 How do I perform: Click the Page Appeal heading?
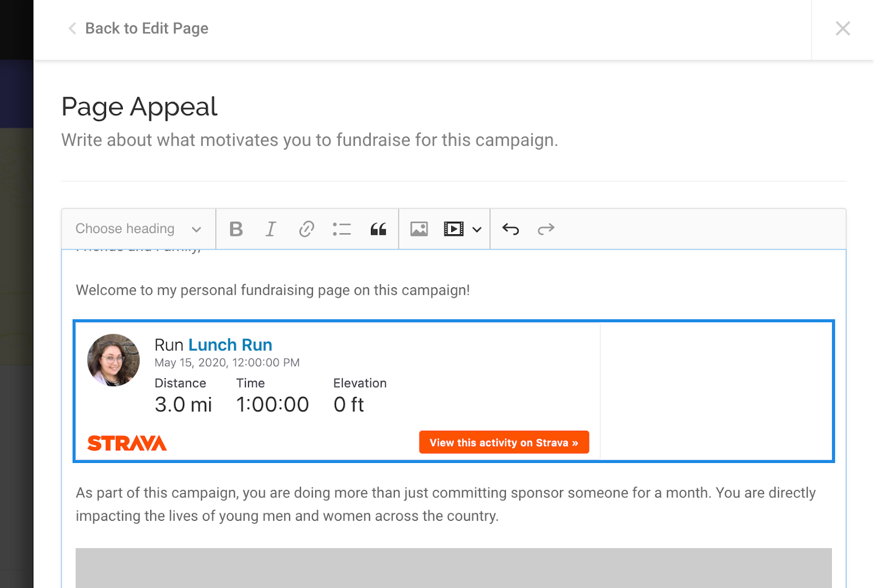click(139, 107)
